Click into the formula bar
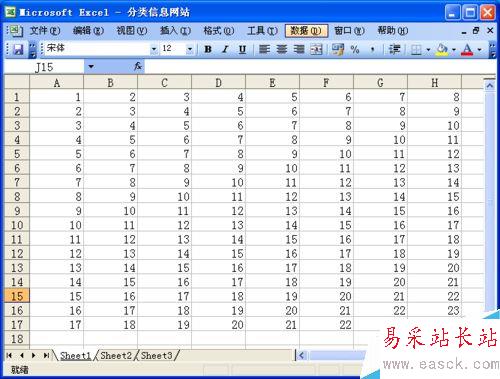 click(x=320, y=67)
